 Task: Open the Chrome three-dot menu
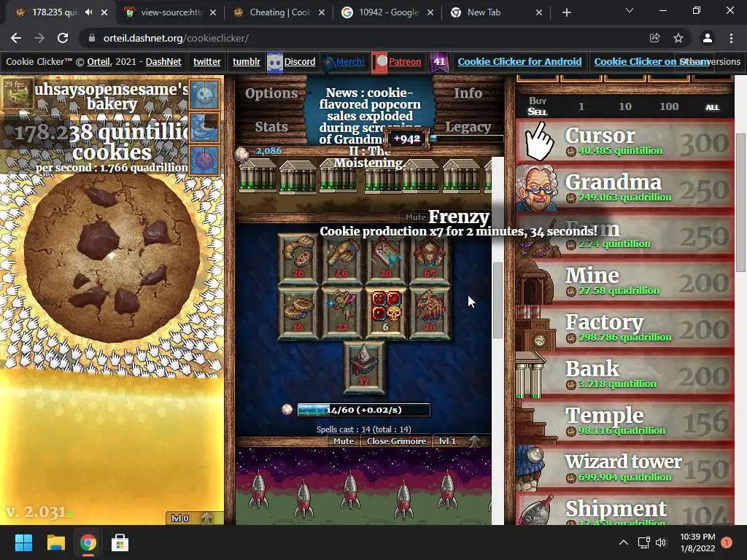(731, 38)
